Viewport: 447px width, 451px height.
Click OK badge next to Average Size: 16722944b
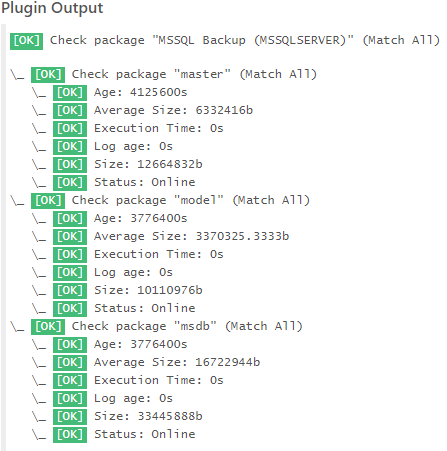pyautogui.click(x=70, y=362)
